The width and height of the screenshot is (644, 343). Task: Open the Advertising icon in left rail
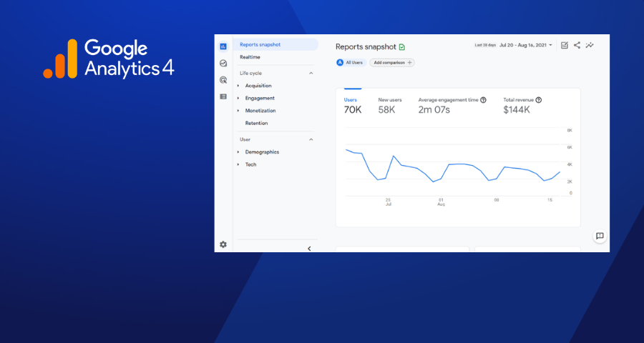(x=223, y=80)
